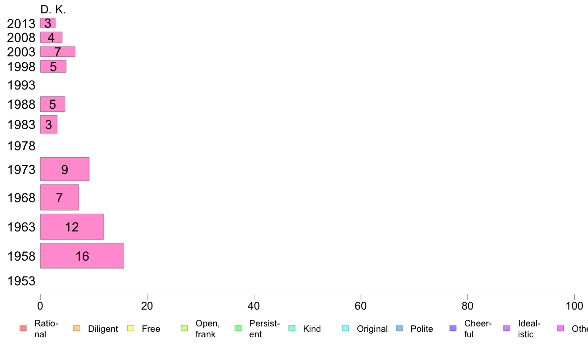The height and width of the screenshot is (364, 588).
Task: Click the 1988 bar labeled 5
Action: [x=53, y=104]
